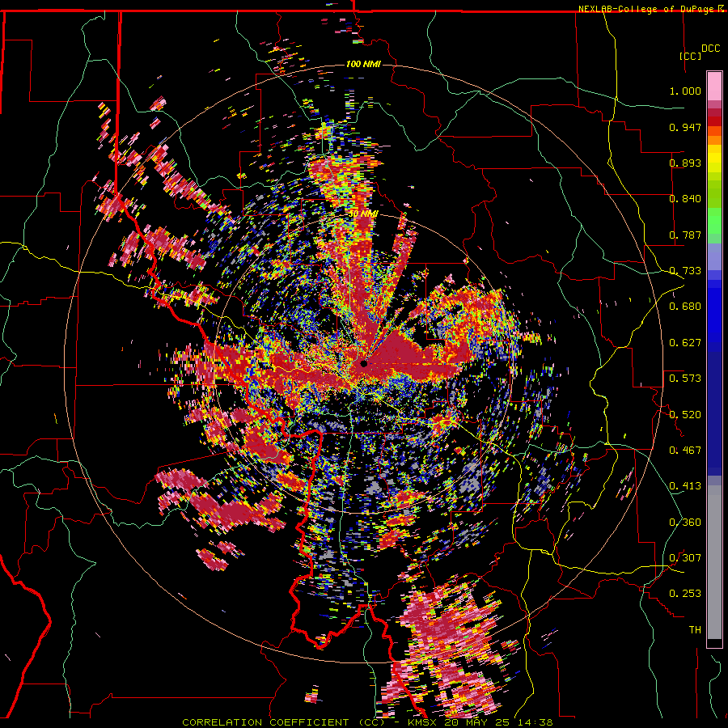Click the 0.307 color scale value
This screenshot has height=728, width=728.
pos(685,558)
